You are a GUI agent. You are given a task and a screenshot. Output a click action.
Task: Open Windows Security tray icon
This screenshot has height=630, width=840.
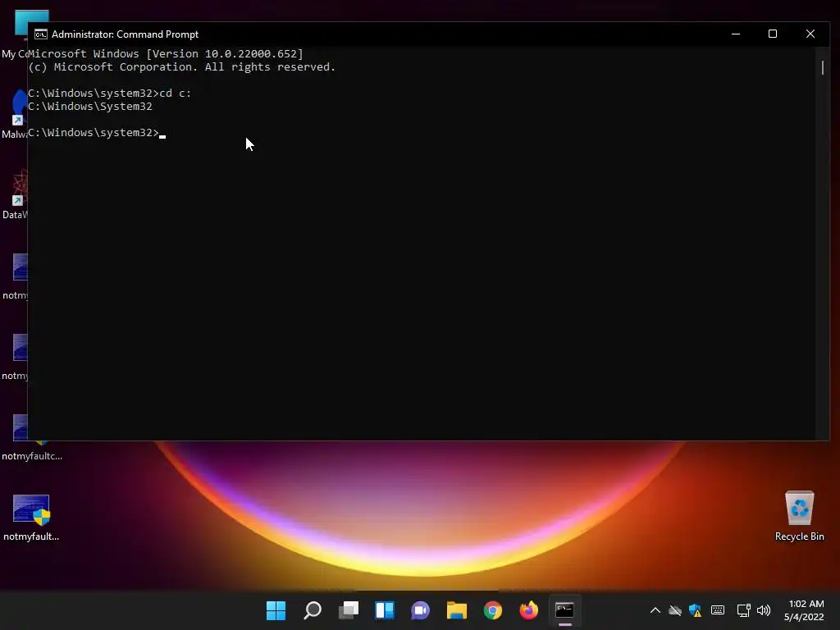(x=696, y=610)
